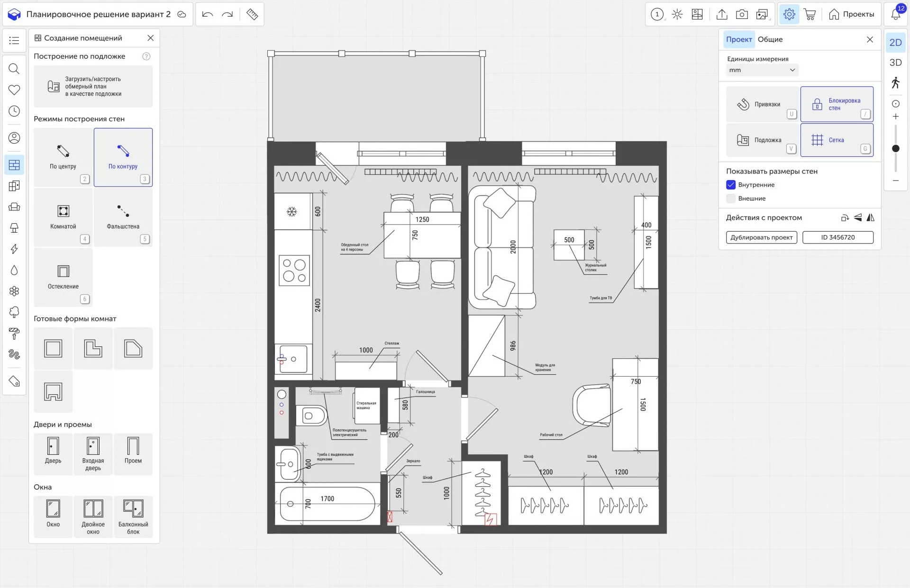Toggle the 'Сетка' grid option
Screen dimensions: 910x588
click(837, 140)
